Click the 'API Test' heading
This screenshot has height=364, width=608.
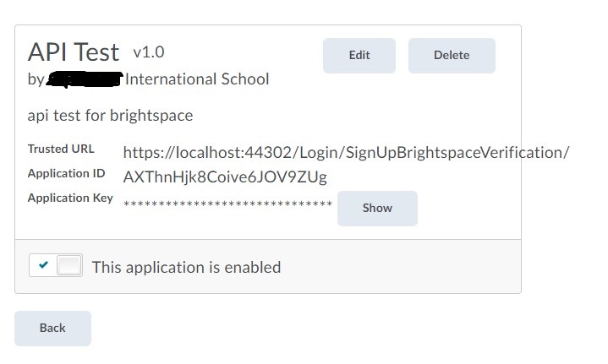coord(74,52)
